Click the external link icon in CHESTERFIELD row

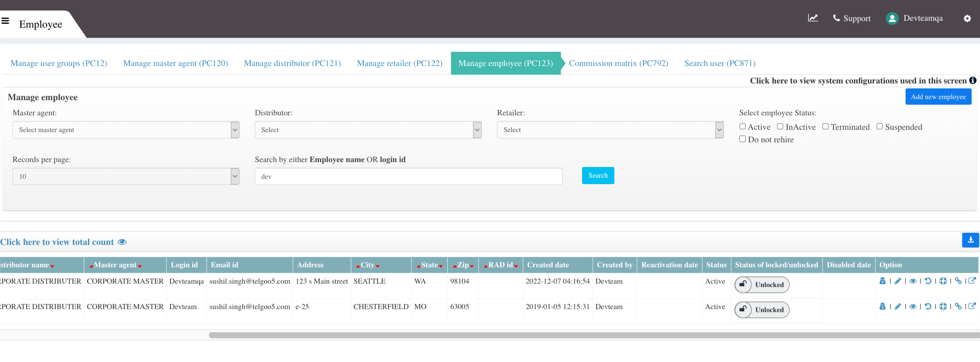tap(972, 307)
